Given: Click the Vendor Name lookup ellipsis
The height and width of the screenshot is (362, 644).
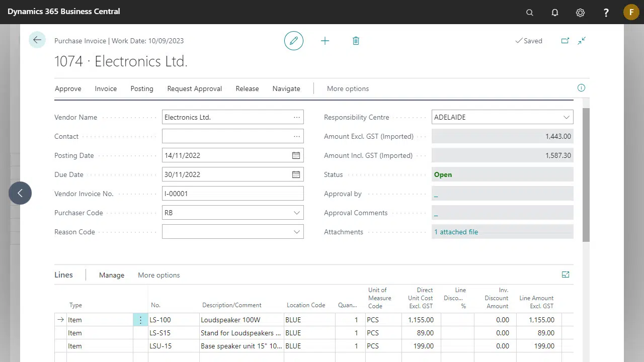Looking at the screenshot, I should tap(297, 117).
